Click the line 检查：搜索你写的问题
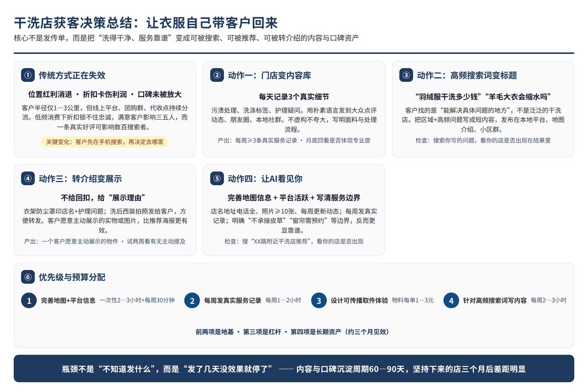Screen dimensions: 588x392 (483, 140)
